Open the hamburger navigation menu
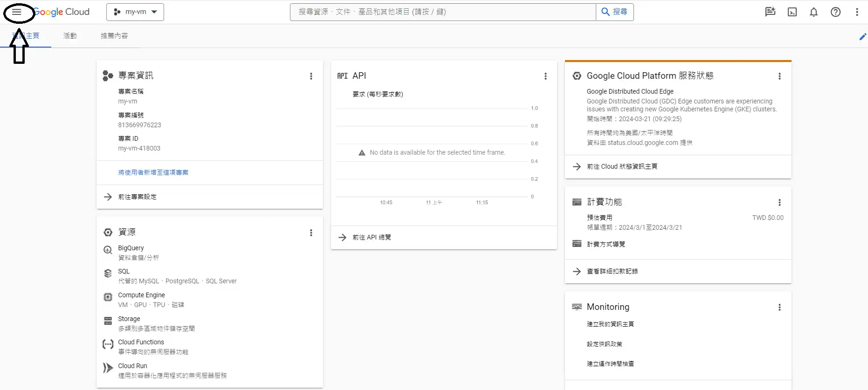The image size is (868, 390). [17, 12]
